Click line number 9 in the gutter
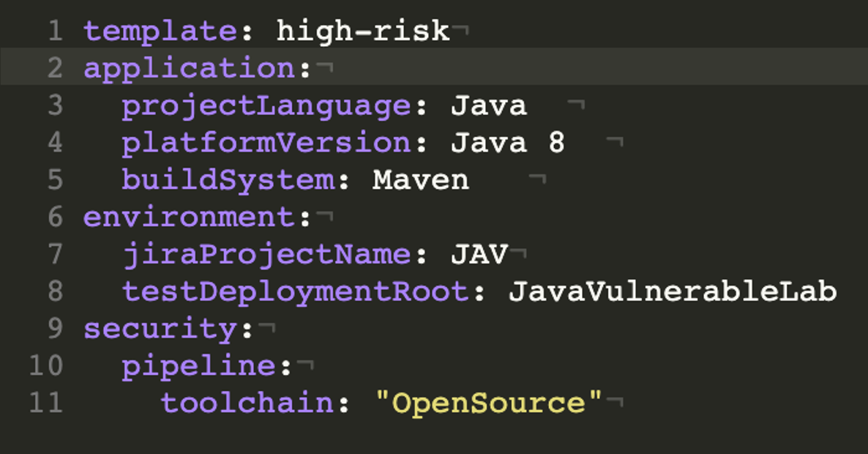The image size is (868, 454). coord(56,329)
